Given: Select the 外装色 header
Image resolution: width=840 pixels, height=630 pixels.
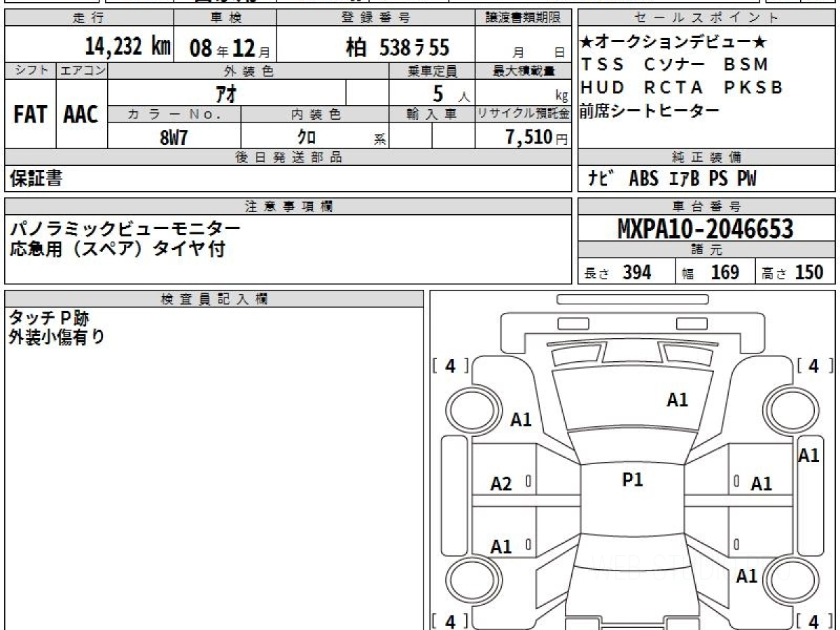Looking at the screenshot, I should pyautogui.click(x=248, y=71).
